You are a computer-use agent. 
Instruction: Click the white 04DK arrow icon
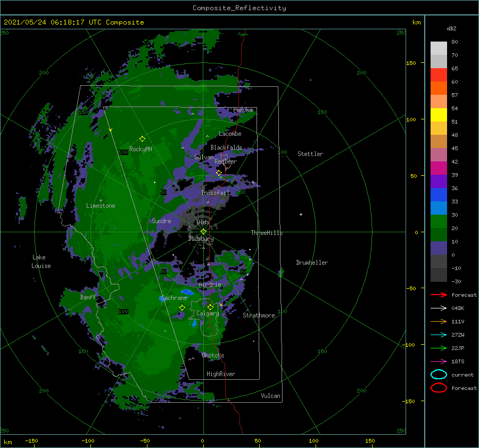tap(439, 308)
